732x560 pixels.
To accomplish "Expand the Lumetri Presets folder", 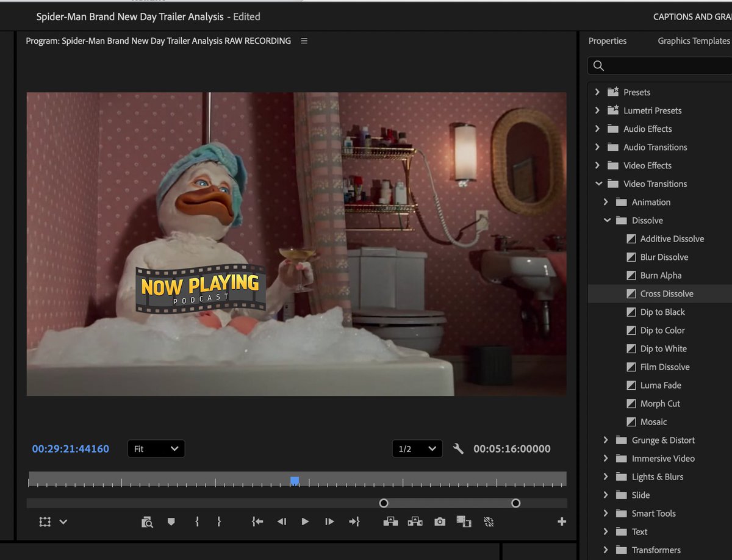I will point(598,110).
